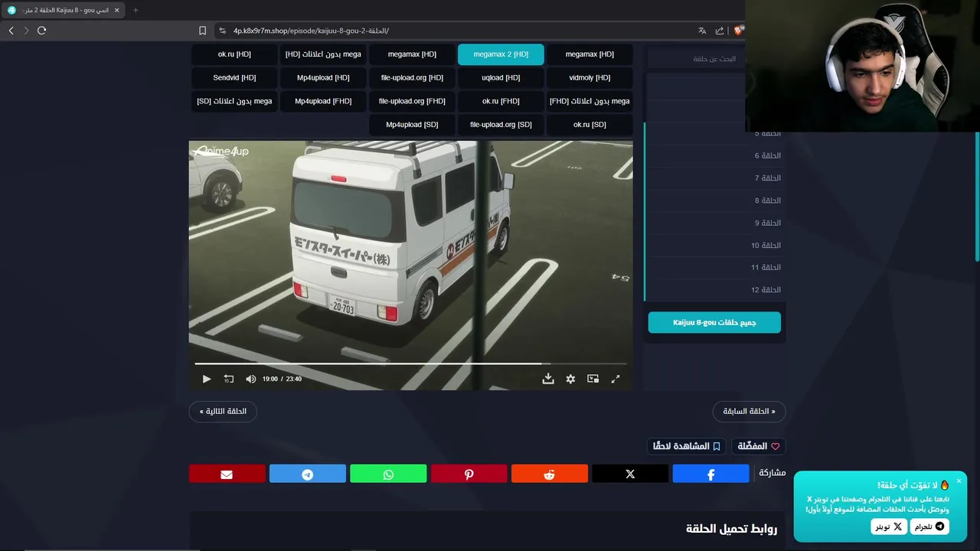Viewport: 980px width, 551px height.
Task: Share the episode on Telegram
Action: [308, 474]
